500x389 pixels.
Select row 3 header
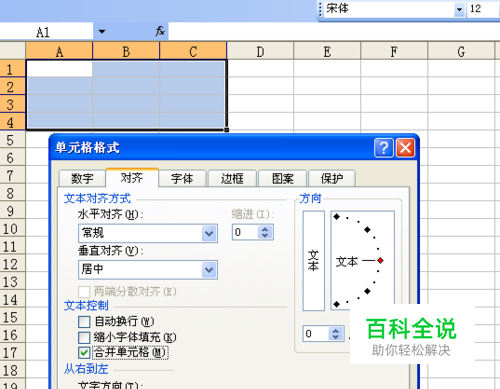[x=13, y=104]
